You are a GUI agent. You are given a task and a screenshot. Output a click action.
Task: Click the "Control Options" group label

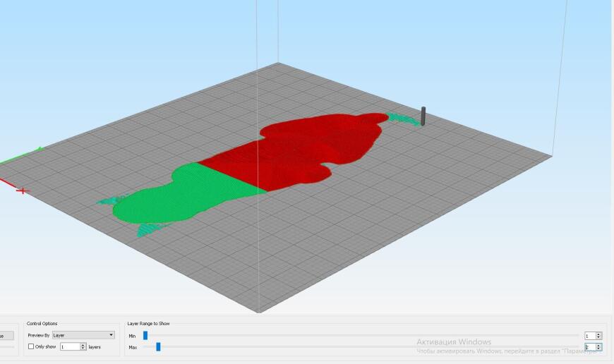pos(42,323)
